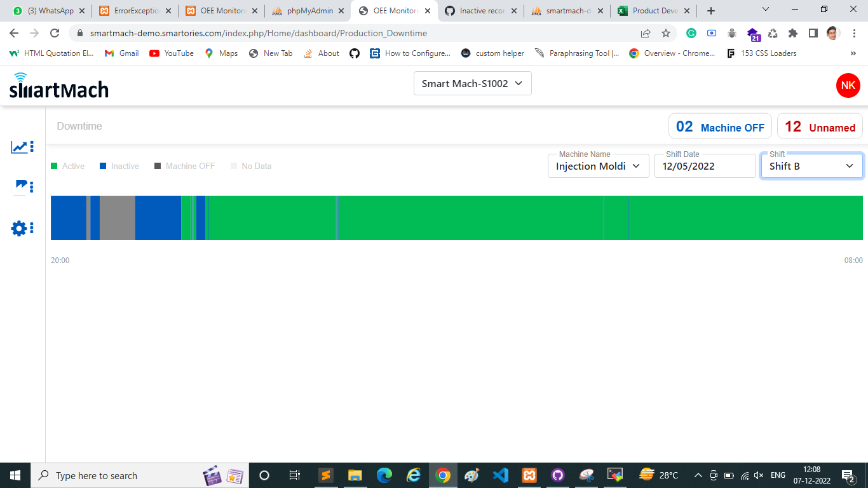Image resolution: width=868 pixels, height=488 pixels.
Task: Open the YouTube bookmark
Action: point(171,53)
